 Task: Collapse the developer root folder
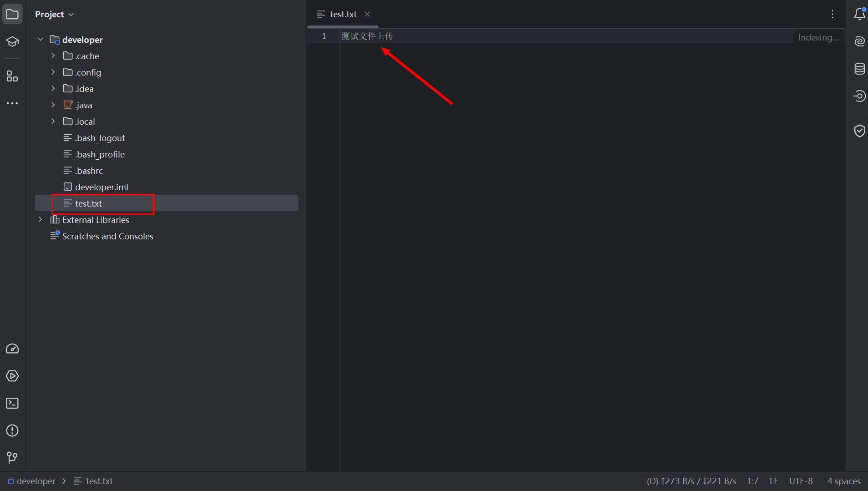click(x=41, y=40)
